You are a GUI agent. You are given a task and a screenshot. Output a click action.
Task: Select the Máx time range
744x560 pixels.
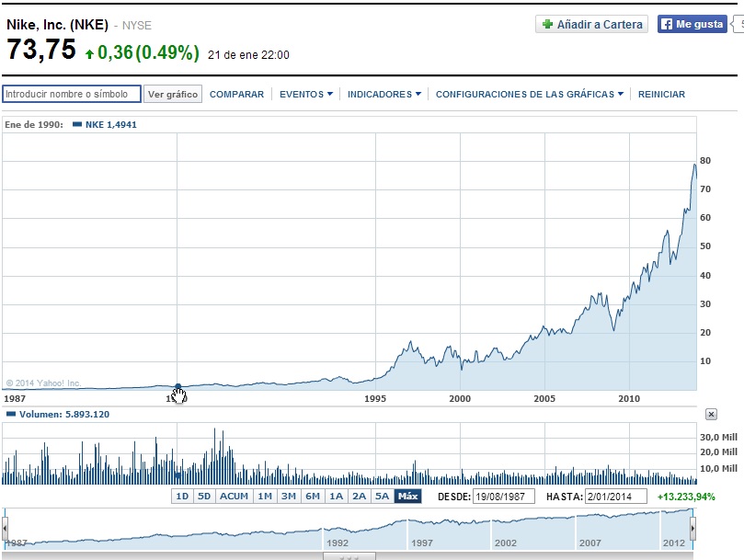coord(408,497)
